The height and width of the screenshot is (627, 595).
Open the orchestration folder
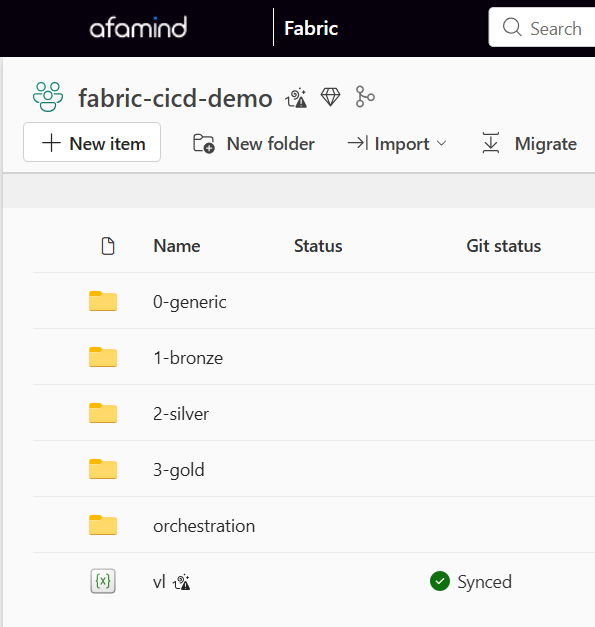[204, 526]
